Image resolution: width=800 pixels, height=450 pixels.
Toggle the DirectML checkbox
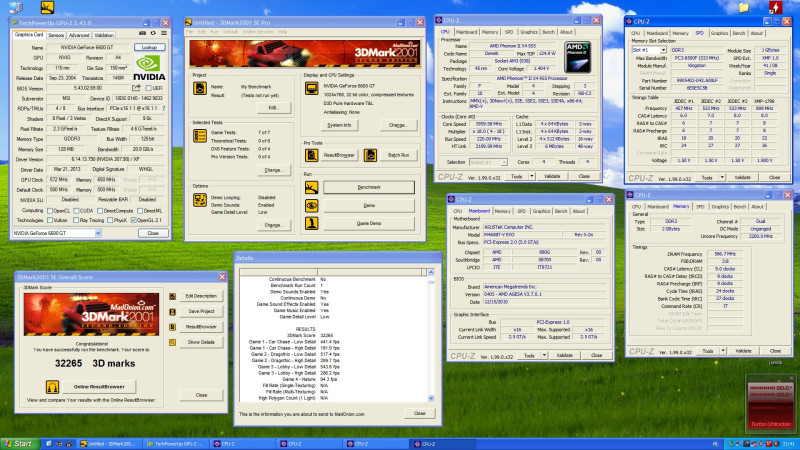(x=140, y=211)
